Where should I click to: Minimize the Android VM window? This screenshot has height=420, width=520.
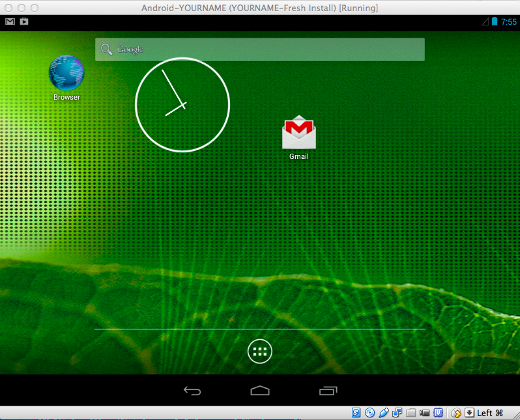coord(22,8)
